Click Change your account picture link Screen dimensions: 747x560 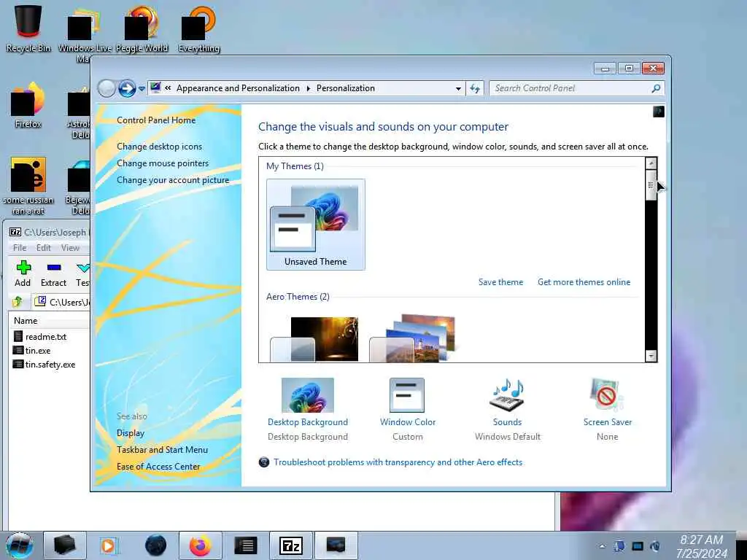(173, 180)
